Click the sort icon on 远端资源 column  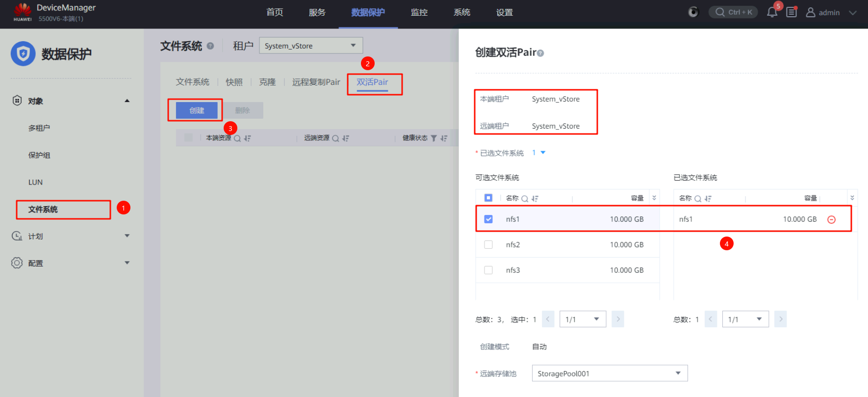tap(346, 138)
